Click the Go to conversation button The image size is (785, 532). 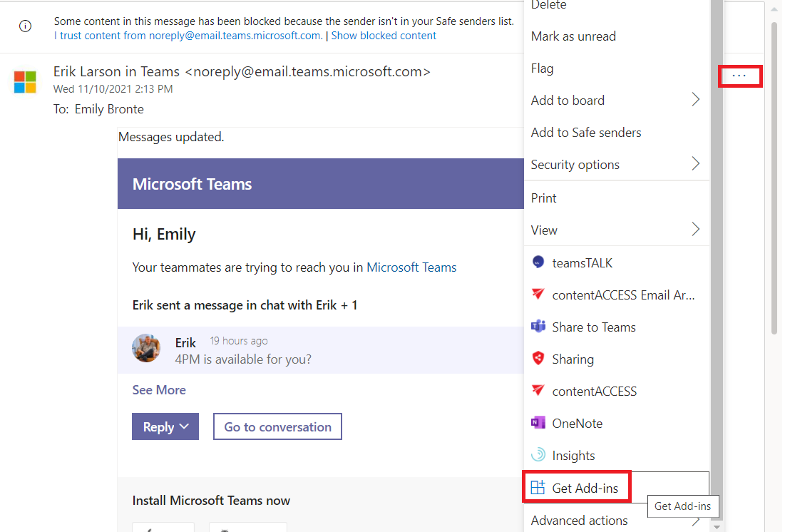(277, 426)
